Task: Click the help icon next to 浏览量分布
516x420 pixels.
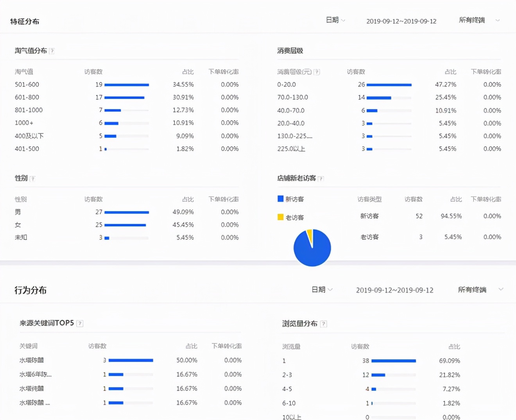Action: (x=323, y=324)
